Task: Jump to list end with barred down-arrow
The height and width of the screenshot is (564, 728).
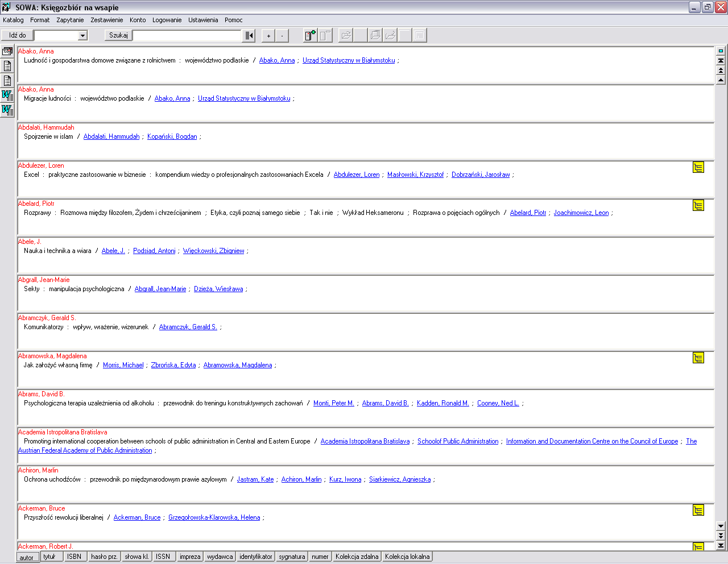Action: (x=721, y=545)
